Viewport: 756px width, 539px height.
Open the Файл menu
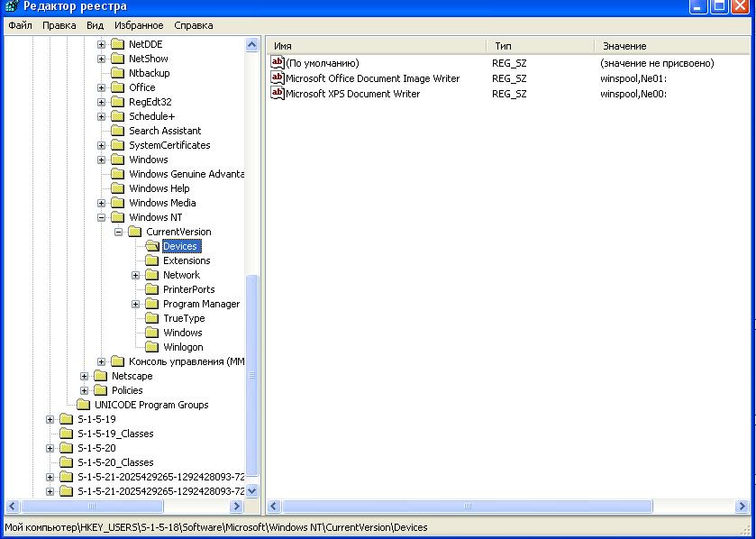point(20,25)
